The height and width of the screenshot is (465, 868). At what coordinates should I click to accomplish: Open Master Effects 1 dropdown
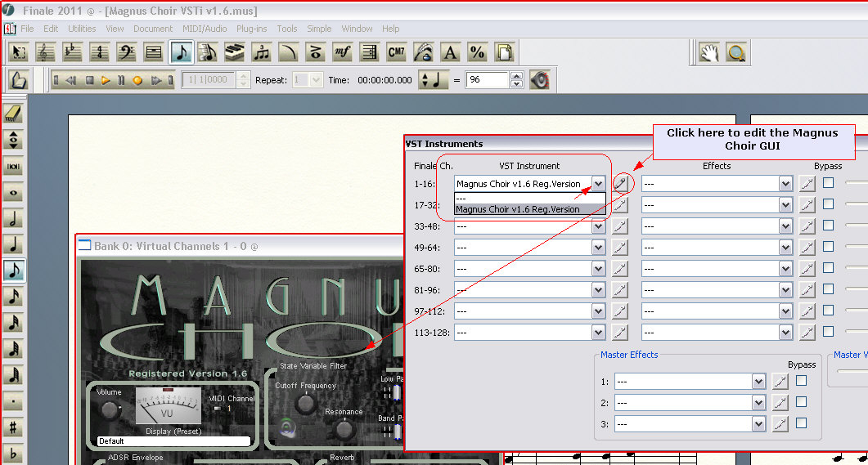(x=759, y=382)
